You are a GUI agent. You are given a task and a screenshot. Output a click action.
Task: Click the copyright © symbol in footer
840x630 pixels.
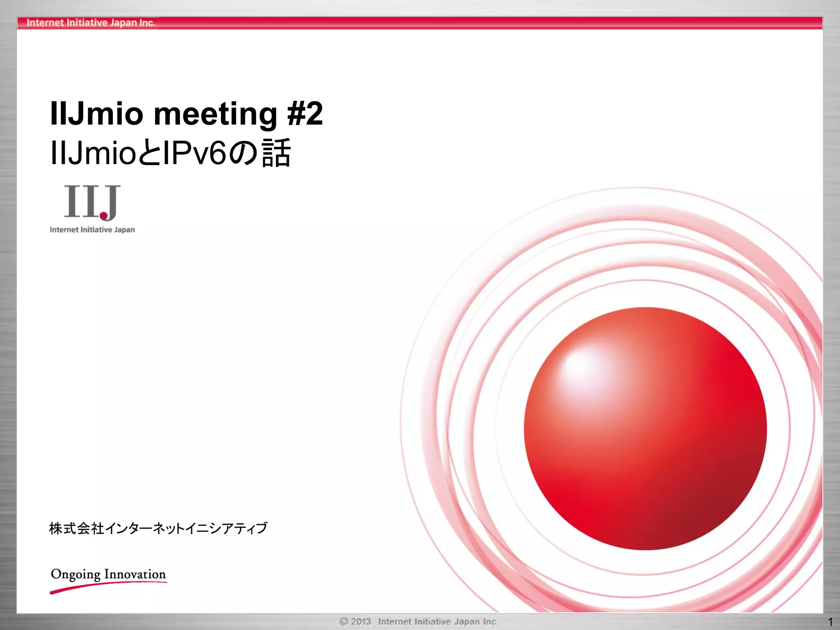point(344,622)
